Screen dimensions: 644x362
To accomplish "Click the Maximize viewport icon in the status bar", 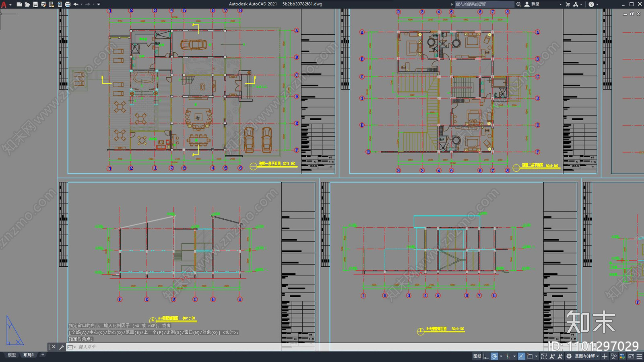I will (544, 356).
